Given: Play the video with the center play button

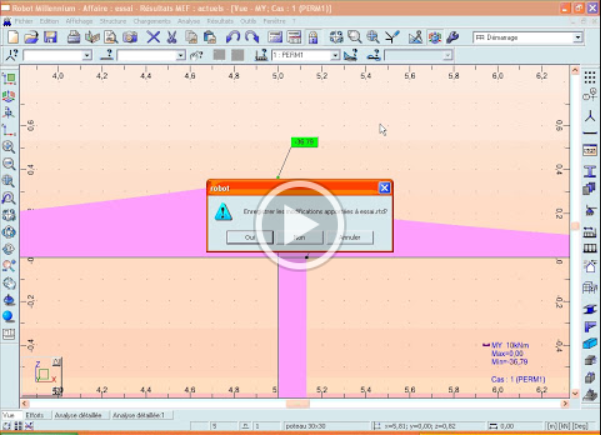Looking at the screenshot, I should tap(300, 230).
